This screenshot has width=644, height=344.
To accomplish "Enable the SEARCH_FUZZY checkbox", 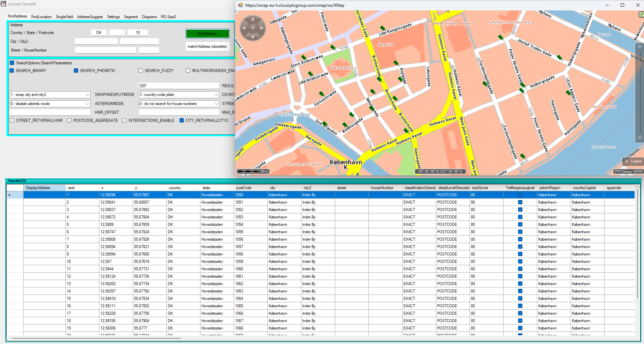I will (141, 71).
